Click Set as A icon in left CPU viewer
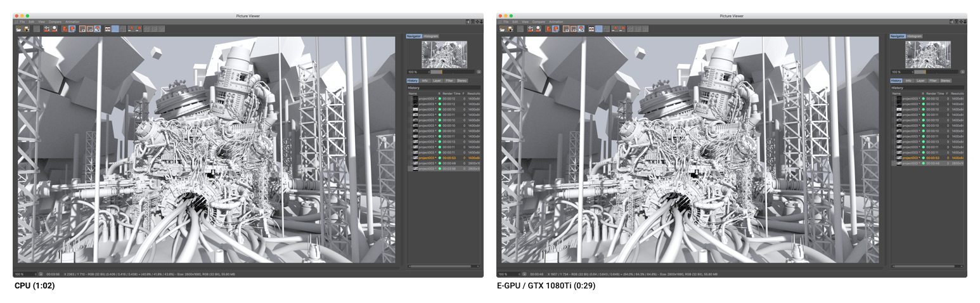980x303 pixels. pos(131,29)
